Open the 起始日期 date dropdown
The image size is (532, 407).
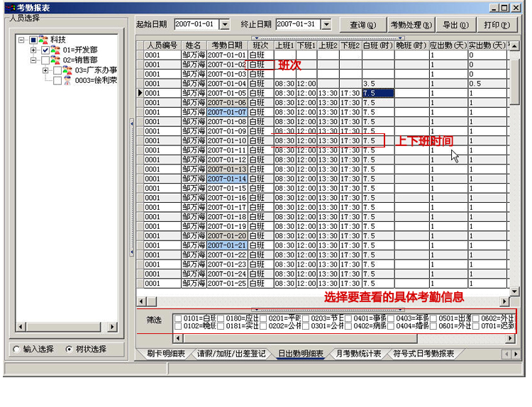[225, 24]
